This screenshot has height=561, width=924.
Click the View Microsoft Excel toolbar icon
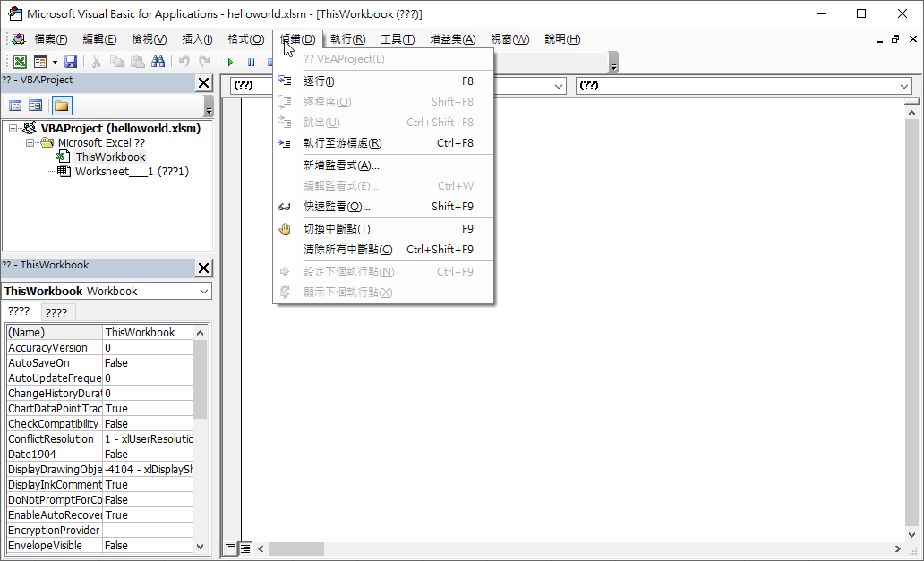[x=19, y=62]
